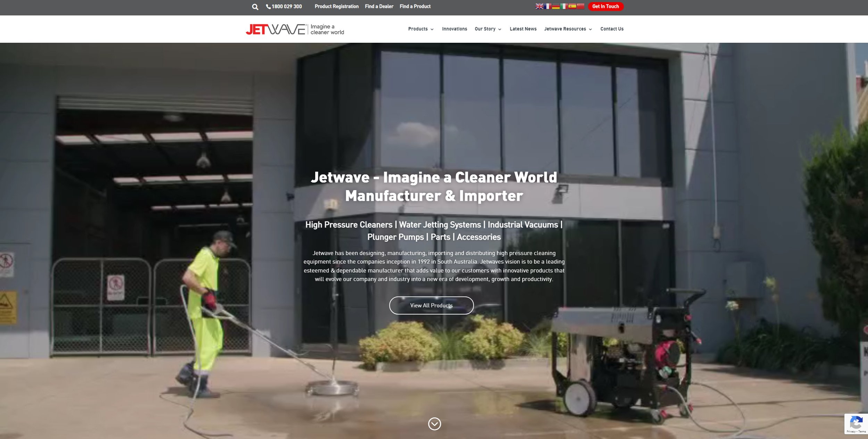
Task: Click the phone number 1800 029 300
Action: pos(286,7)
